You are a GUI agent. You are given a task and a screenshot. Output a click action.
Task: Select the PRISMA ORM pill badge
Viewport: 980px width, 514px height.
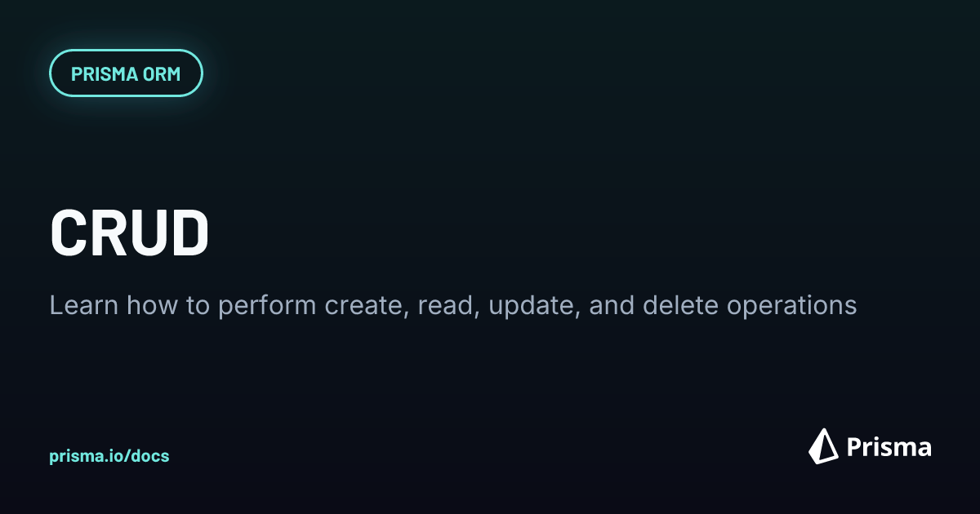tap(126, 73)
